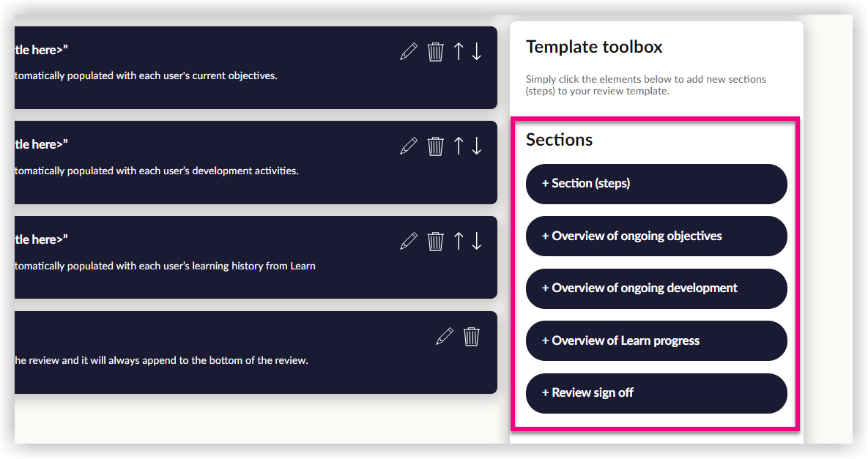Add a new Section (steps) from the toolbox
868x459 pixels.
click(x=656, y=184)
